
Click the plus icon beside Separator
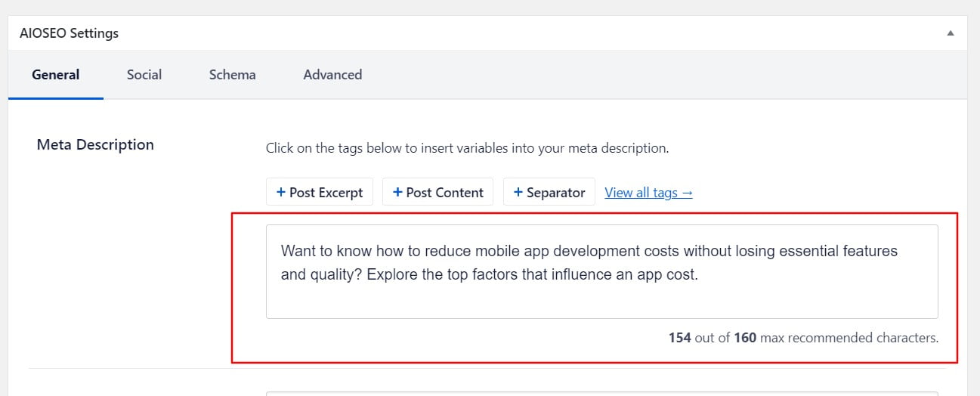[518, 192]
